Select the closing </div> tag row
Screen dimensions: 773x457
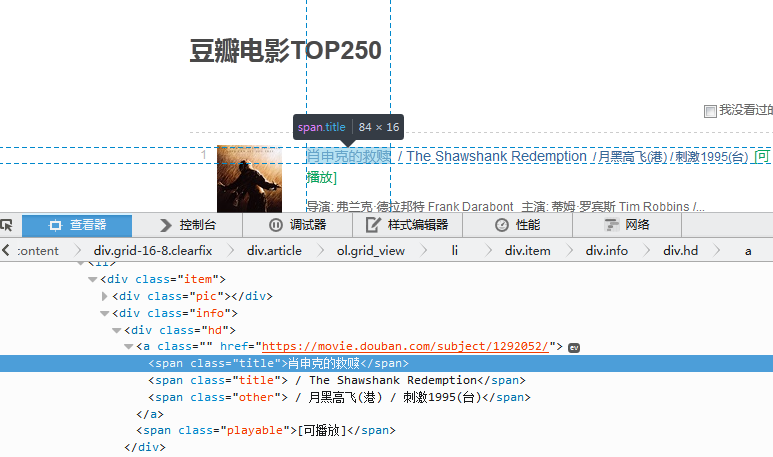coord(145,447)
